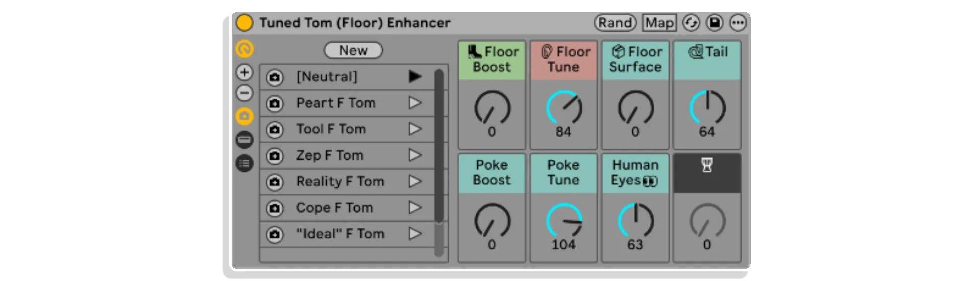Viewport: 980px width, 281px height.
Task: Click the hot-swap preset icon in title bar
Action: tap(691, 22)
